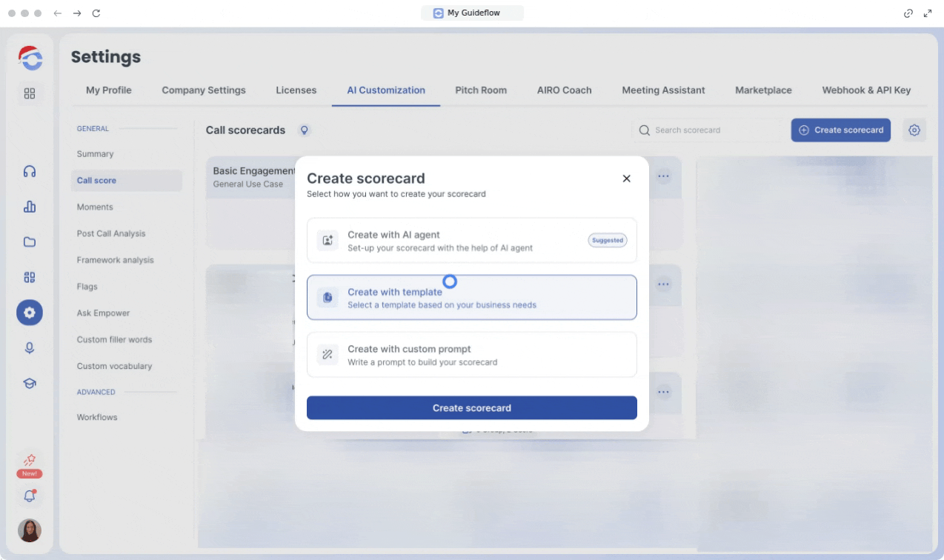
Task: Click the headphones icon in left sidebar
Action: click(30, 171)
